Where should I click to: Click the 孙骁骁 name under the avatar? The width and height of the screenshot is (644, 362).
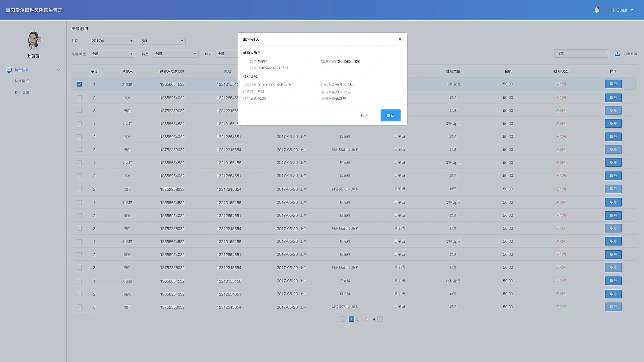pos(33,56)
